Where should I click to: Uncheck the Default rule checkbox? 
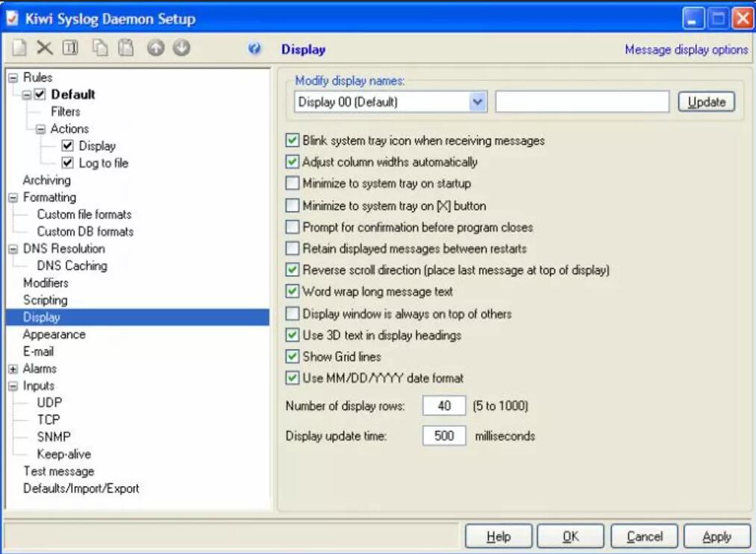tap(40, 95)
